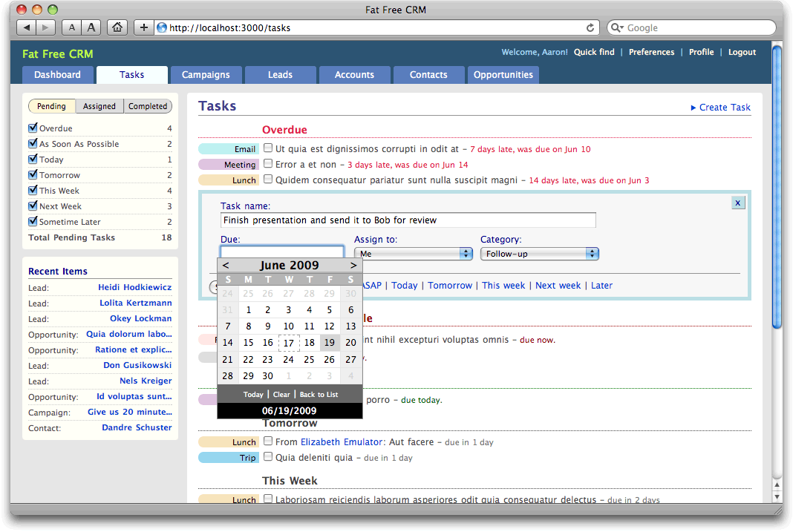Click the Task name input field
The image size is (793, 532).
pyautogui.click(x=408, y=220)
